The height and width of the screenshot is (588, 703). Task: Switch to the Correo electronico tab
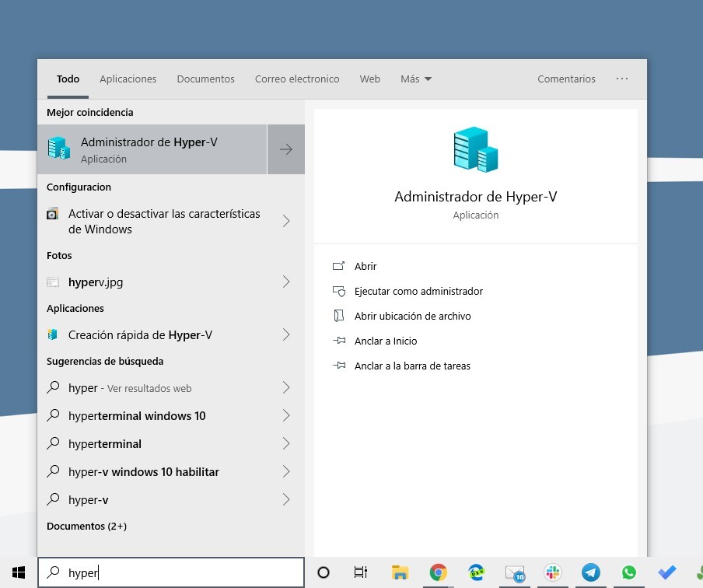(x=297, y=79)
